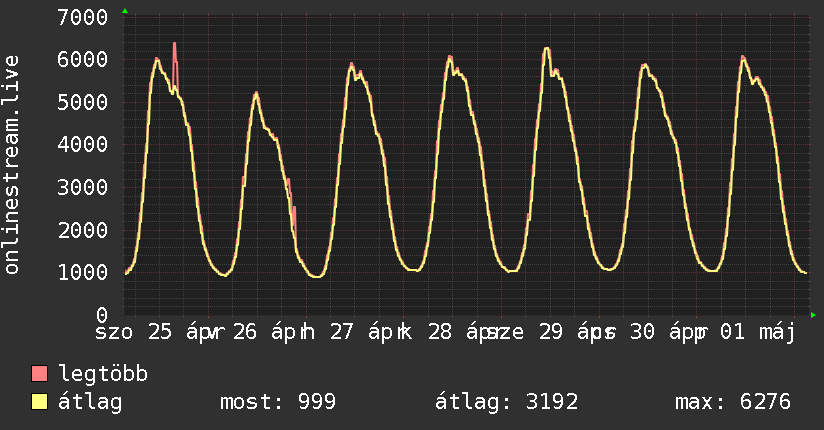Screen dimensions: 824x430
Task: Click the 'most: 999' value
Action: (278, 402)
